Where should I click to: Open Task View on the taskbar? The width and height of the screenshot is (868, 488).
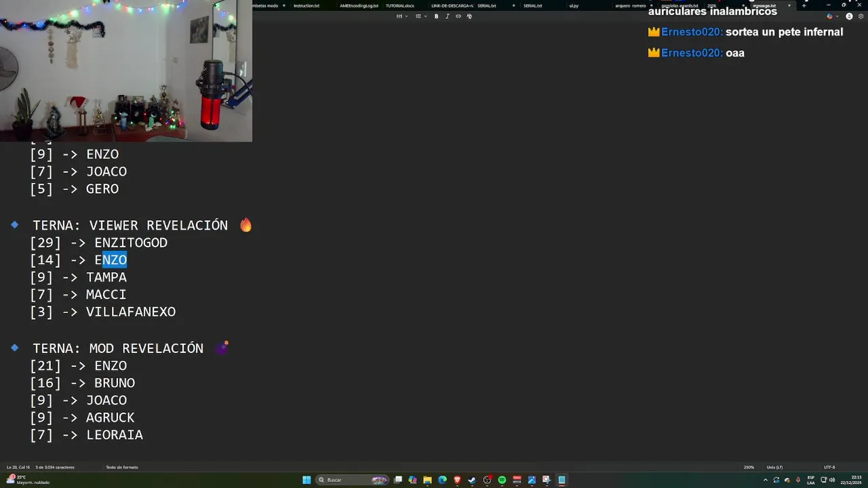[x=398, y=480]
